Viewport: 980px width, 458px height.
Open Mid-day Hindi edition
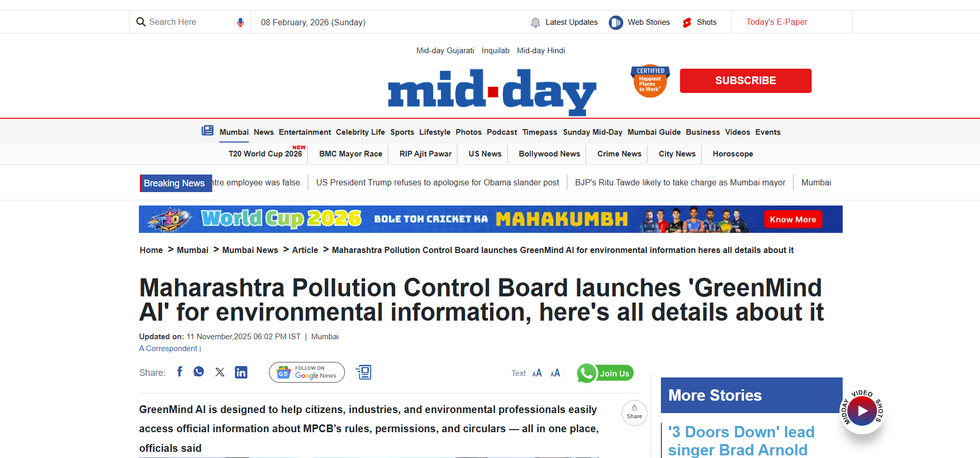(x=541, y=51)
